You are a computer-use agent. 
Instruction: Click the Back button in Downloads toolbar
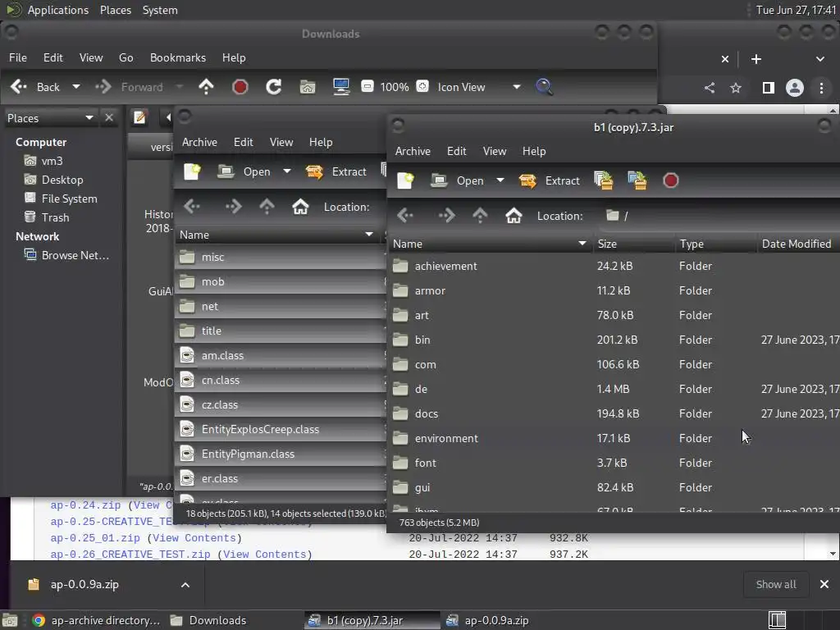(x=35, y=87)
